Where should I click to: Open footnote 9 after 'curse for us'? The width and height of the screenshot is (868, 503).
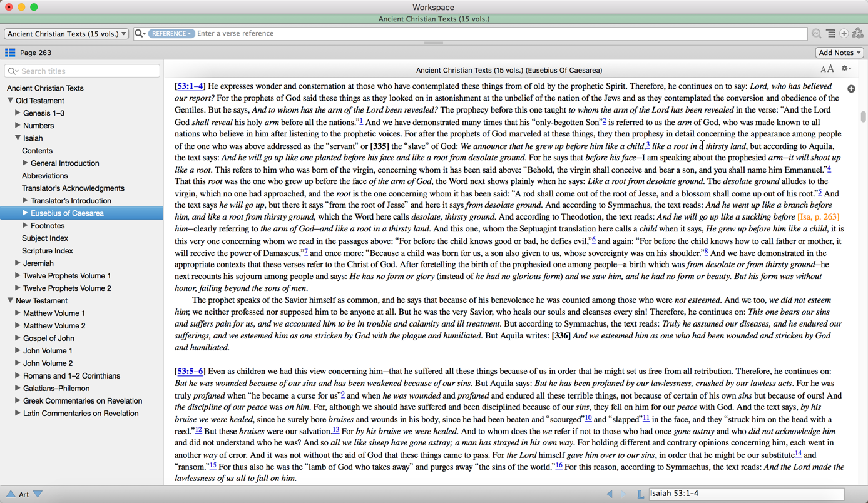click(x=342, y=394)
